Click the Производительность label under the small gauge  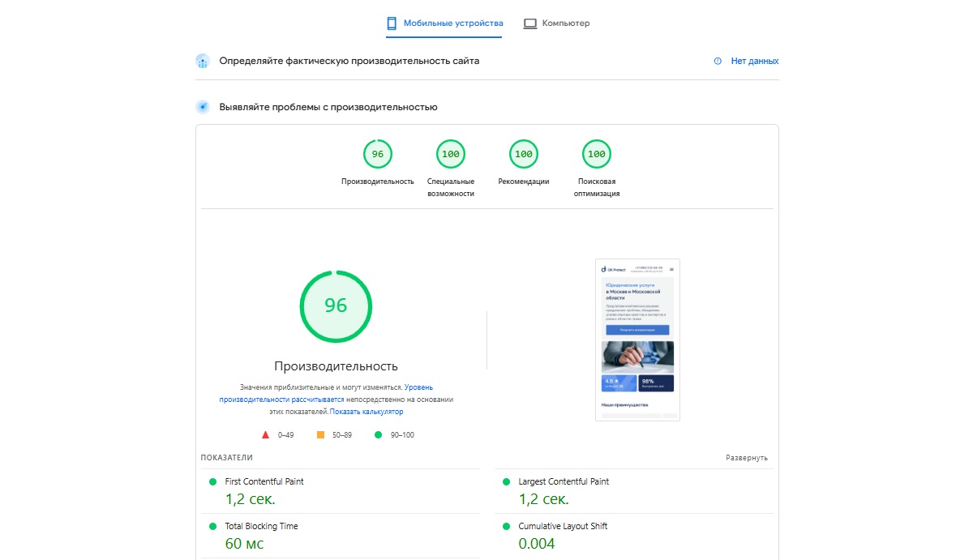pos(378,182)
